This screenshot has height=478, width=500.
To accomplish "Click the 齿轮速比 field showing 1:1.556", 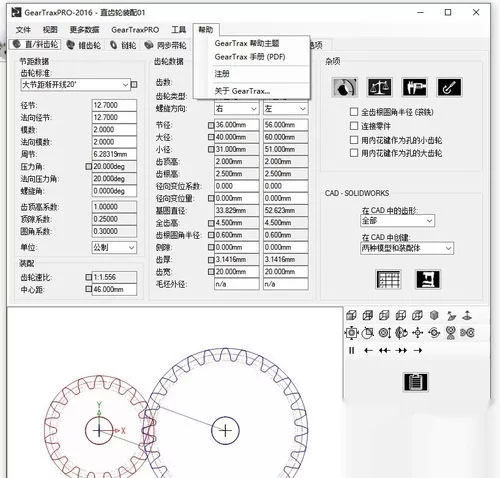I will 114,277.
